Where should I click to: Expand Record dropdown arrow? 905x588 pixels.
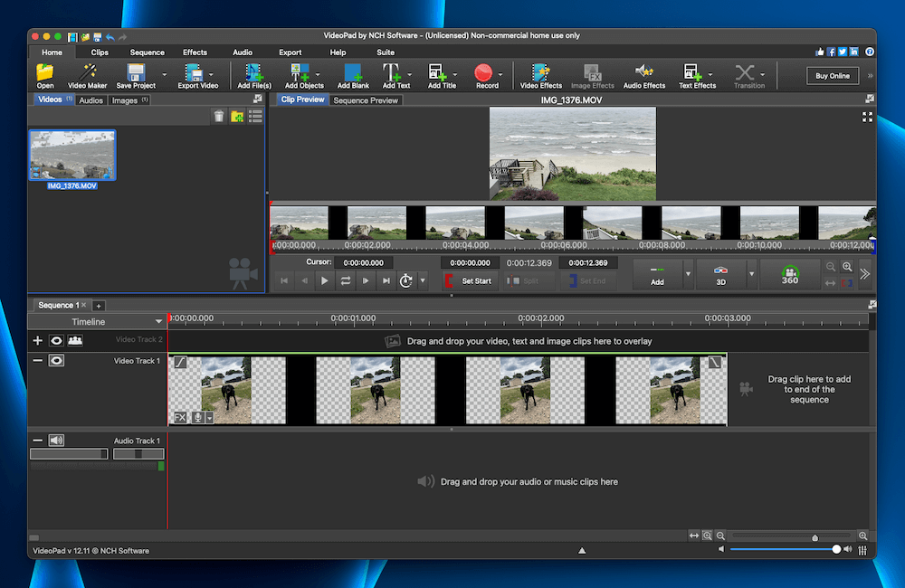500,75
